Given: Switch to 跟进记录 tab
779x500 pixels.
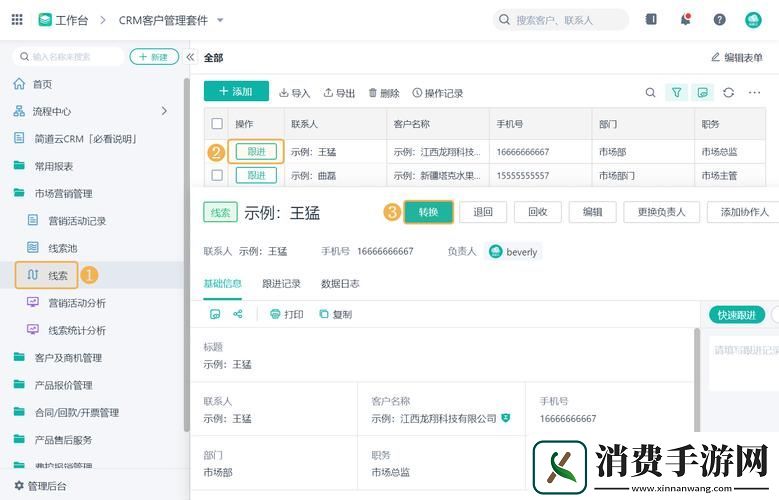Looking at the screenshot, I should (281, 283).
